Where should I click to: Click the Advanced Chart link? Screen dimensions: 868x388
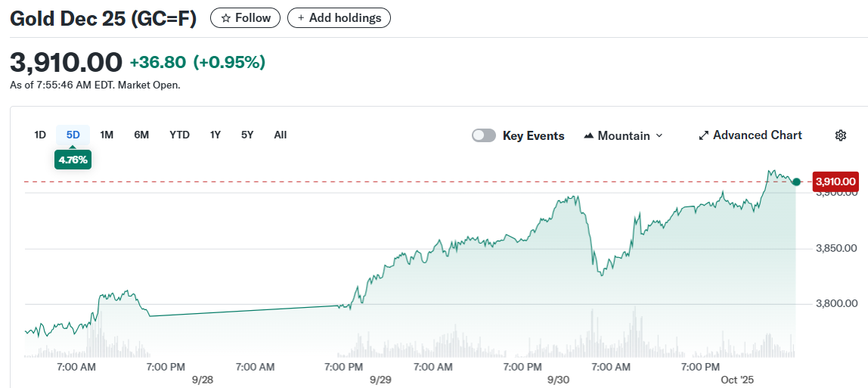[757, 135]
